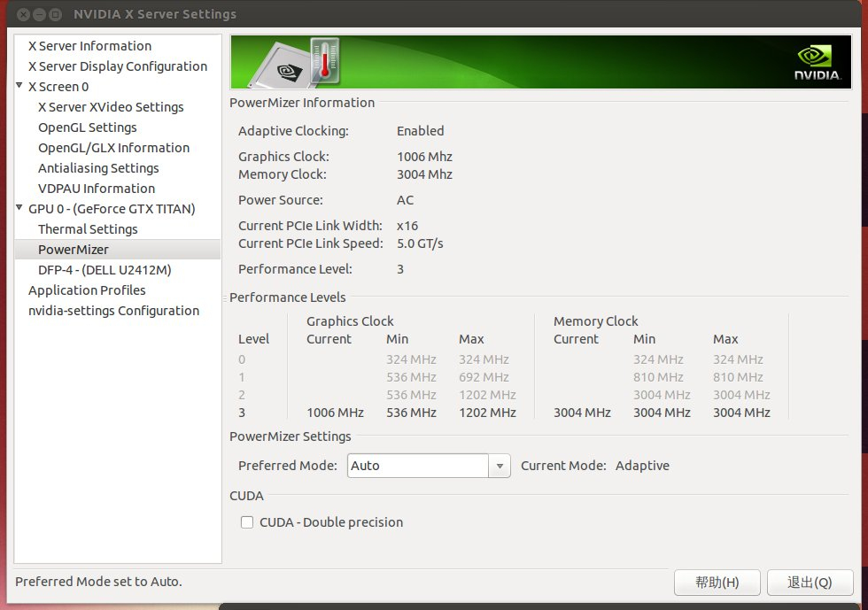The height and width of the screenshot is (610, 868).
Task: Click the Memory Clock column group header
Action: tap(595, 321)
